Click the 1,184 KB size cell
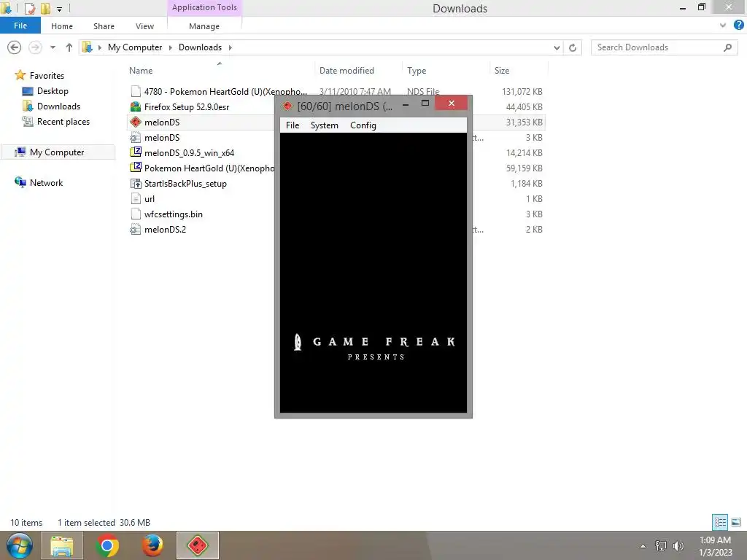The image size is (747, 560). pyautogui.click(x=527, y=183)
